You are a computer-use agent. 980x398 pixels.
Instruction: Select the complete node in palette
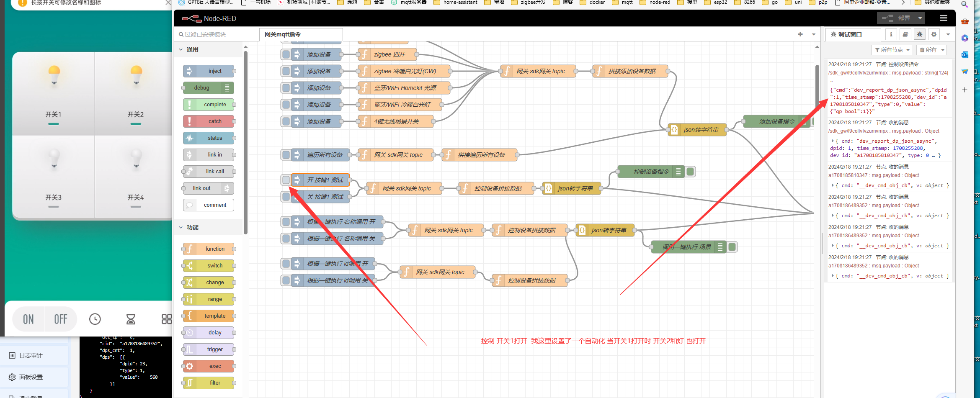pyautogui.click(x=209, y=105)
